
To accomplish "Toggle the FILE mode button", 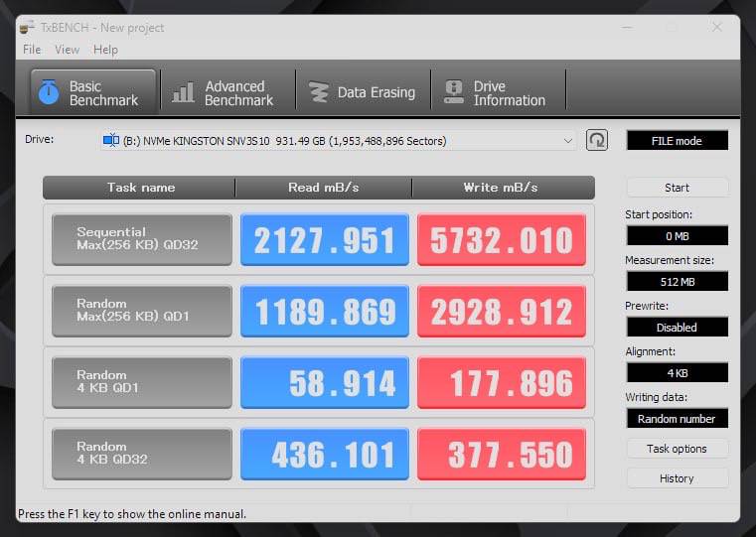I will tap(677, 141).
